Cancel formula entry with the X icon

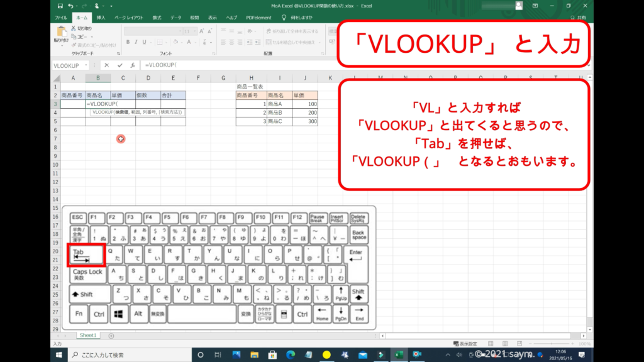click(106, 65)
